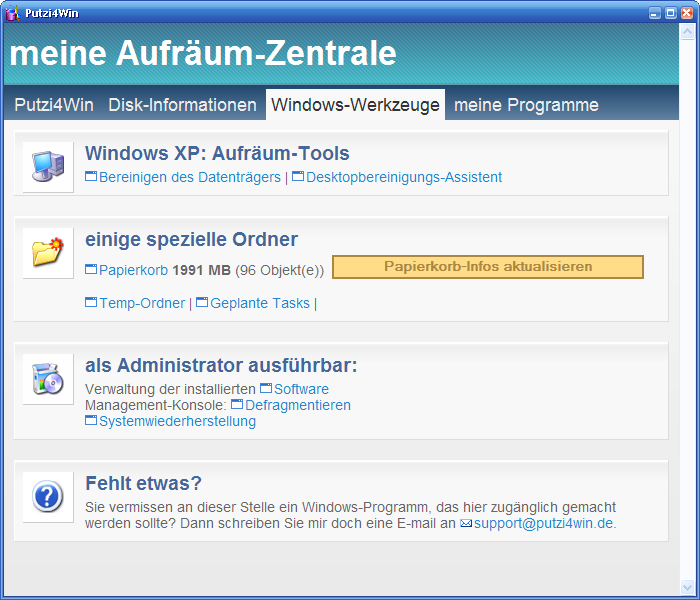The width and height of the screenshot is (700, 600).
Task: Click the envelope icon before support@putzi4win.de
Action: point(466,523)
